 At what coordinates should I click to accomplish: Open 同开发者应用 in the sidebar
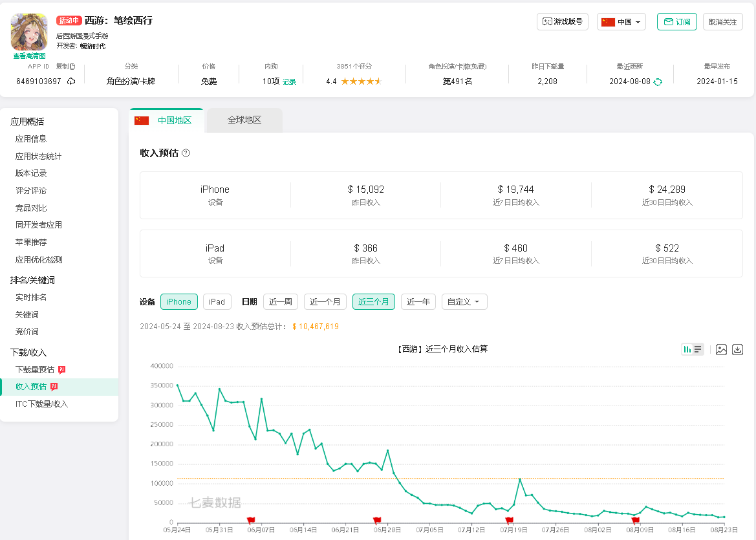tap(39, 224)
